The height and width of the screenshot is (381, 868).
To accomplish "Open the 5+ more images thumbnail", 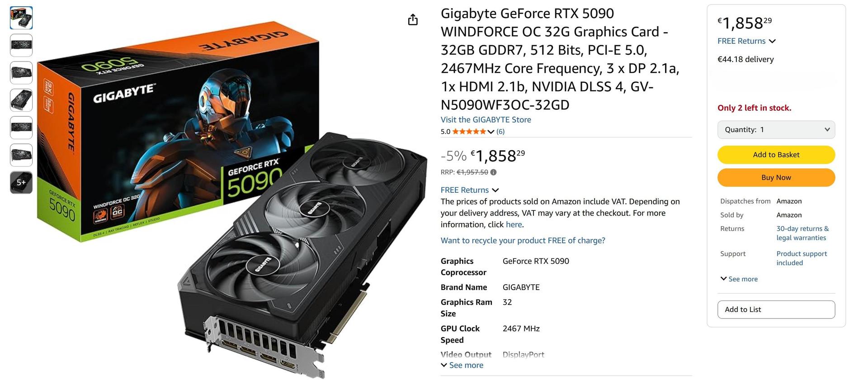I will (21, 182).
